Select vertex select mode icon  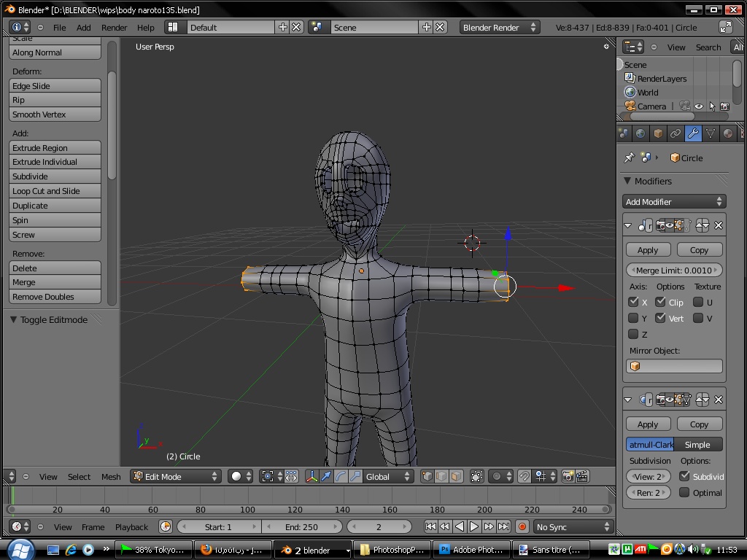click(x=427, y=477)
